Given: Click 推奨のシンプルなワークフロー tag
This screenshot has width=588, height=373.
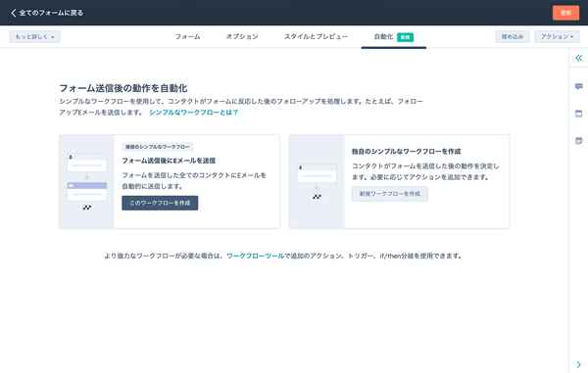Looking at the screenshot, I should click(x=158, y=147).
